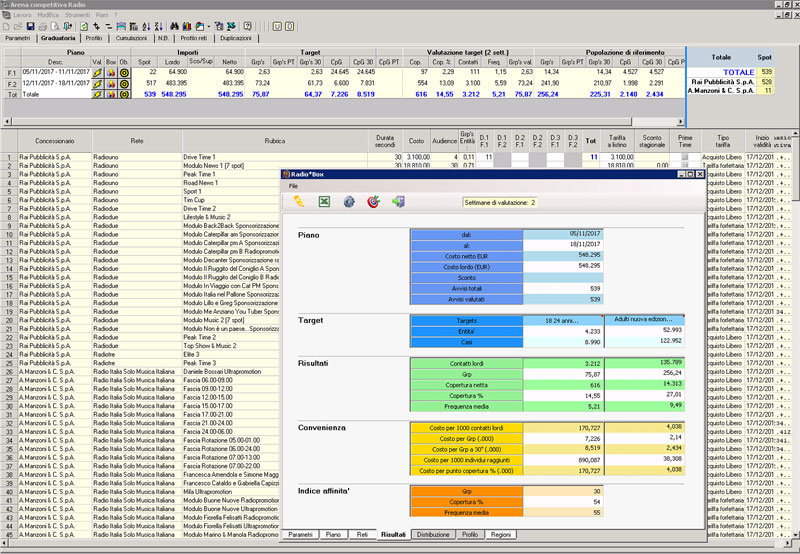Click the Excel export icon in Radio*Box

pos(324,202)
